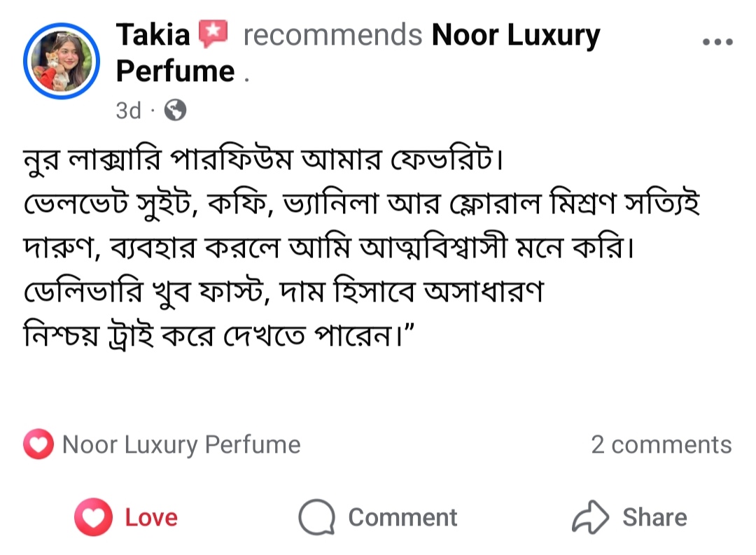Open Noor Luxury Perfume page link in header
This screenshot has width=756, height=555.
tap(515, 34)
